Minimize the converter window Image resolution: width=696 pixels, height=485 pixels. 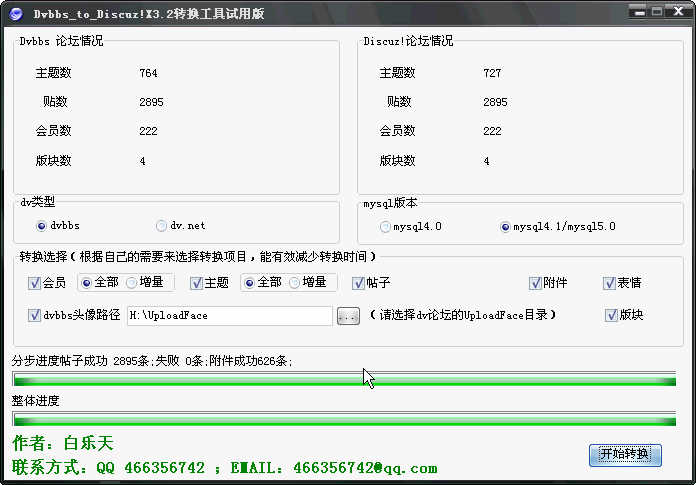[640, 12]
